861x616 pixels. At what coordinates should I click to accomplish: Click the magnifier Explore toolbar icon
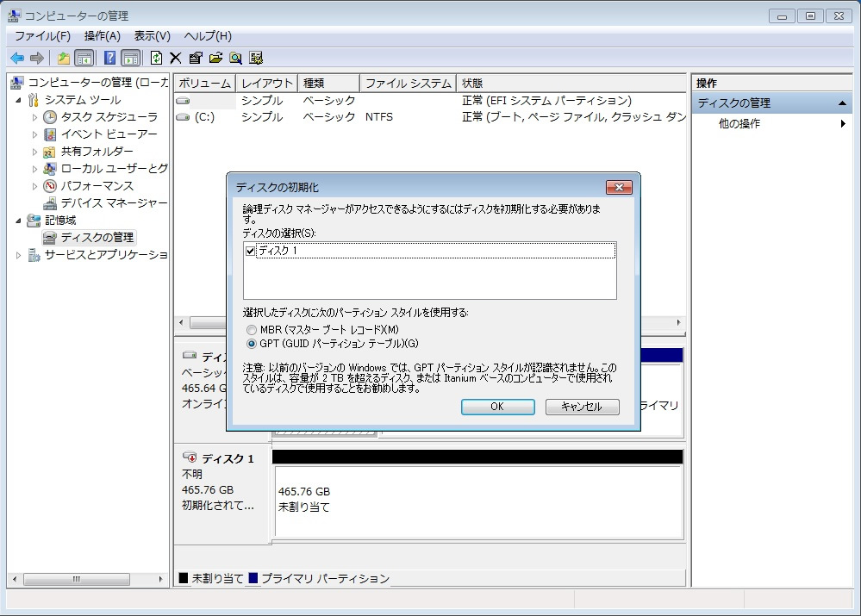(x=236, y=58)
